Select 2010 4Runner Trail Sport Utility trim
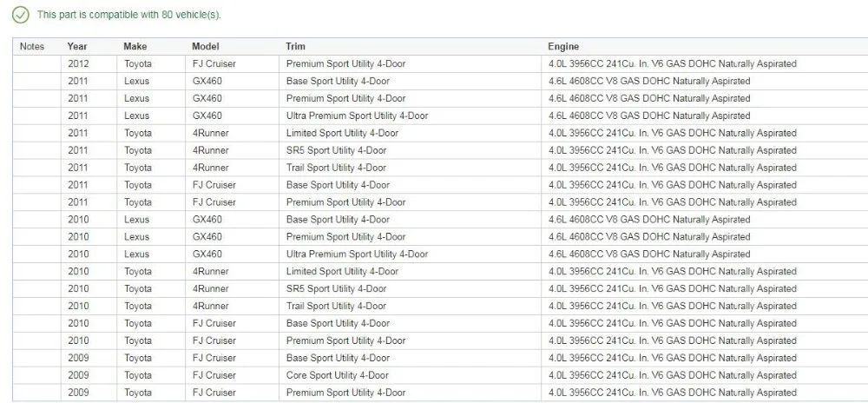The image size is (868, 403). coord(336,306)
